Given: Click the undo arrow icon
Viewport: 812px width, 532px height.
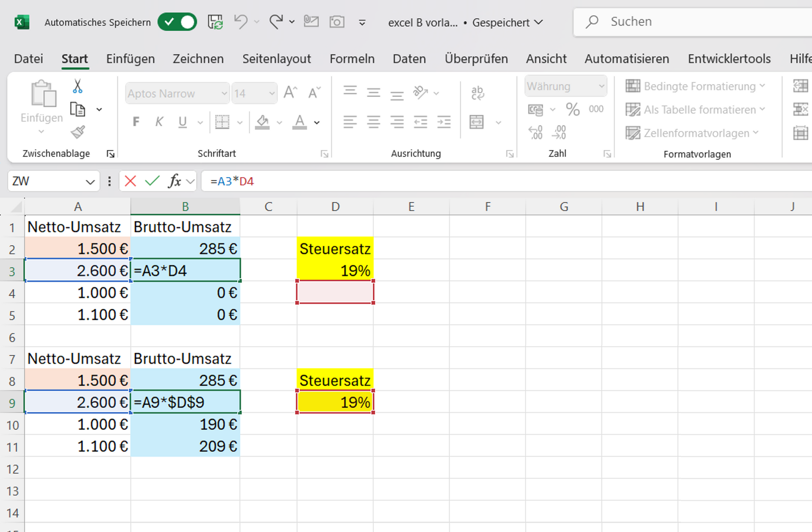Looking at the screenshot, I should click(241, 22).
